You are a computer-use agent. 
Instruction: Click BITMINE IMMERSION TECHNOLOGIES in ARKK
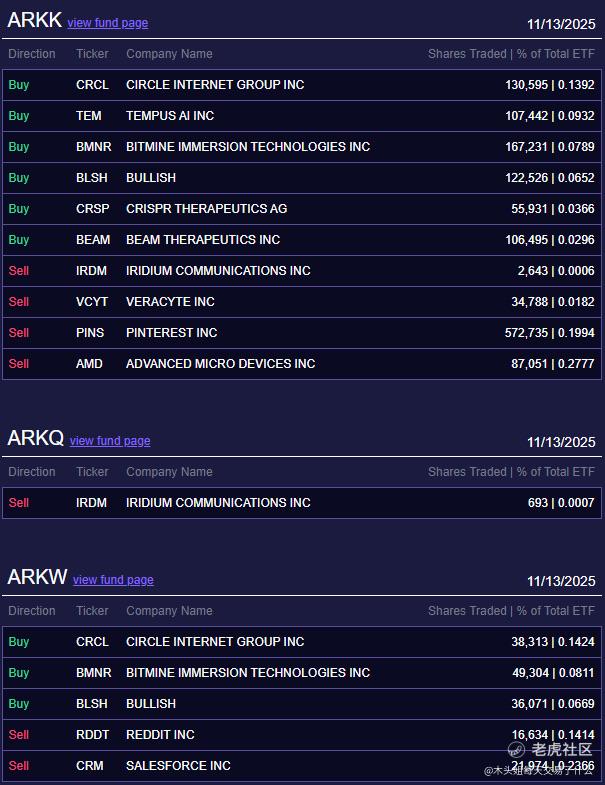click(x=248, y=147)
